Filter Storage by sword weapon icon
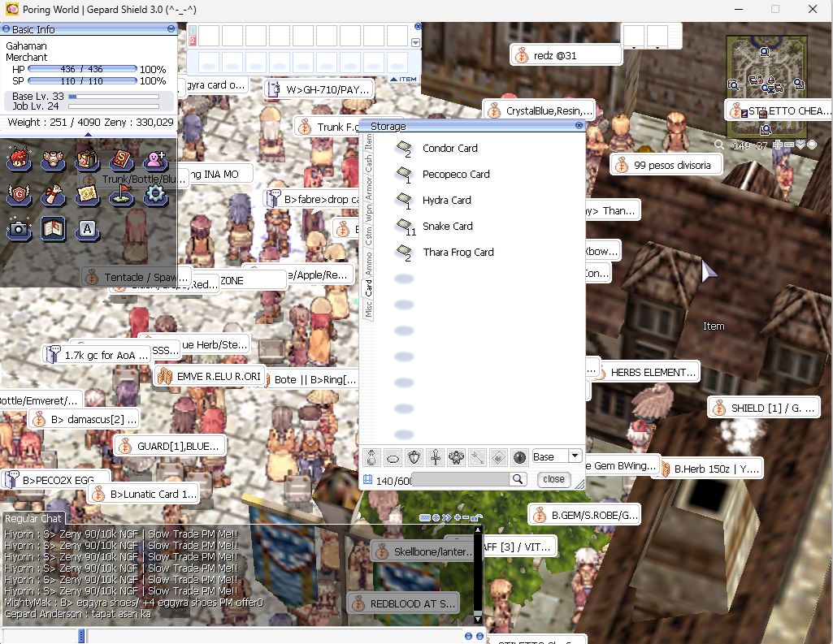 tap(435, 457)
